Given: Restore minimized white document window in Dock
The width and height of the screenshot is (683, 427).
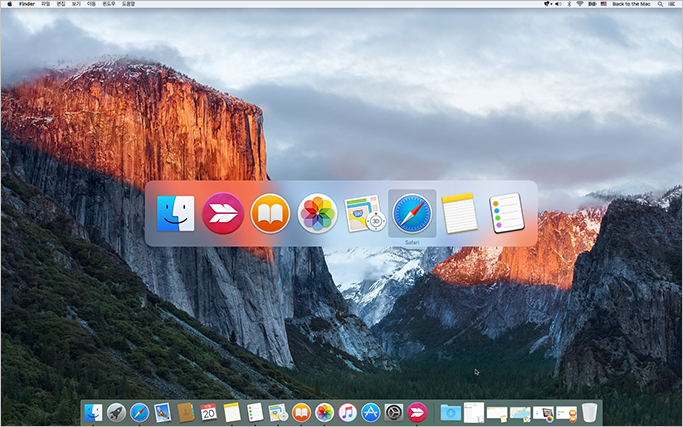Looking at the screenshot, I should point(474,412).
